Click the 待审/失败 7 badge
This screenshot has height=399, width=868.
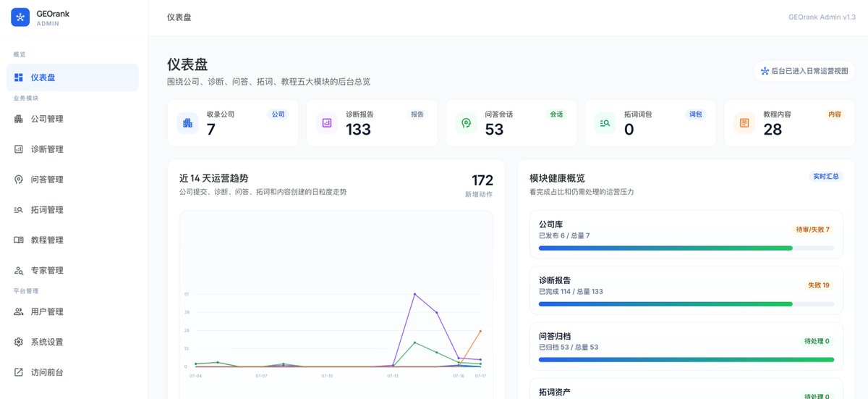tap(812, 230)
